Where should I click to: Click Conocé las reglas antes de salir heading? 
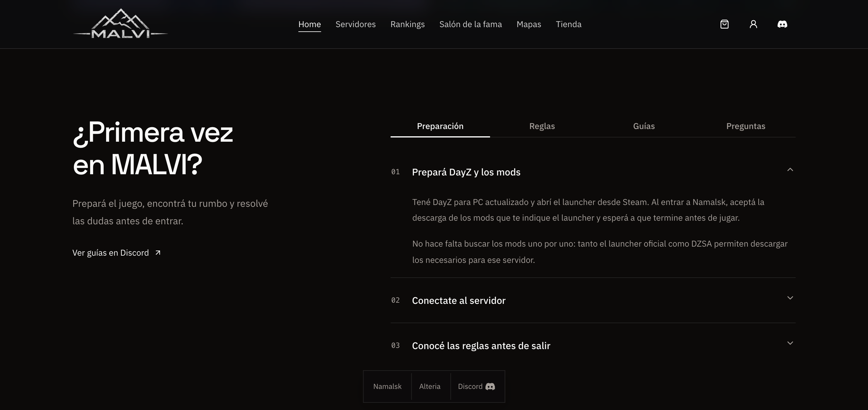481,345
